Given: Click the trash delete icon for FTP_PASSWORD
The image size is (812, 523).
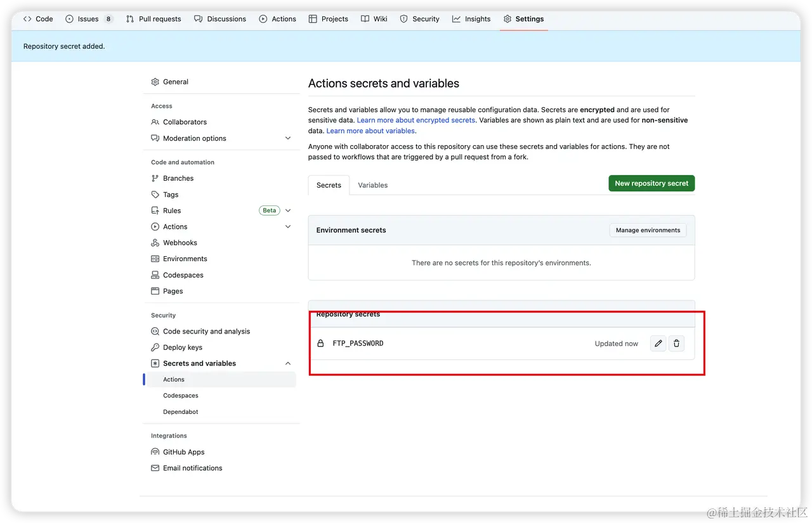Looking at the screenshot, I should click(676, 344).
